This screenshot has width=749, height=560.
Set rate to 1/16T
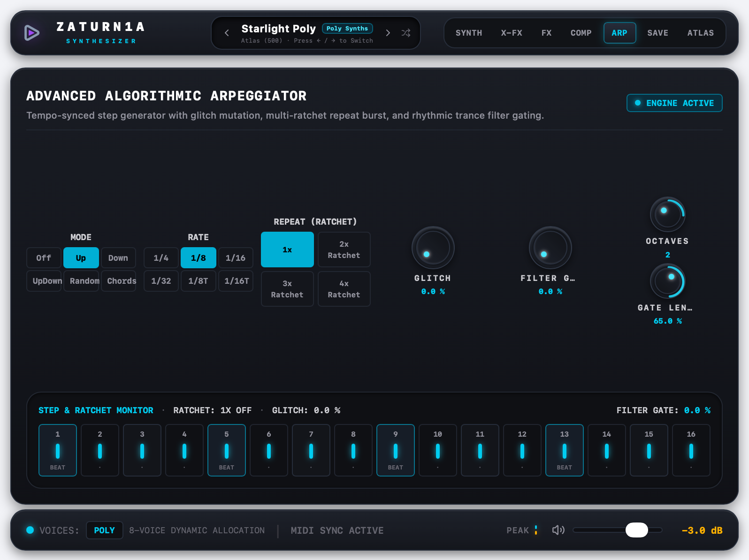click(x=236, y=281)
